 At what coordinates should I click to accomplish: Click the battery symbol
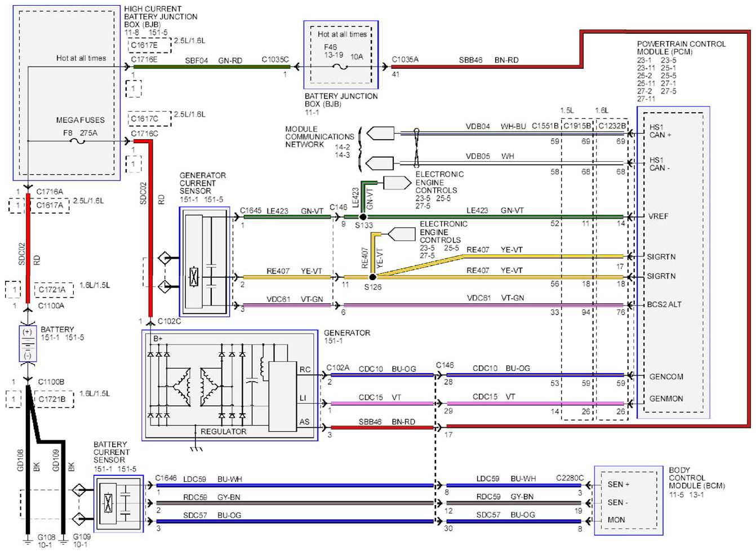pyautogui.click(x=28, y=344)
